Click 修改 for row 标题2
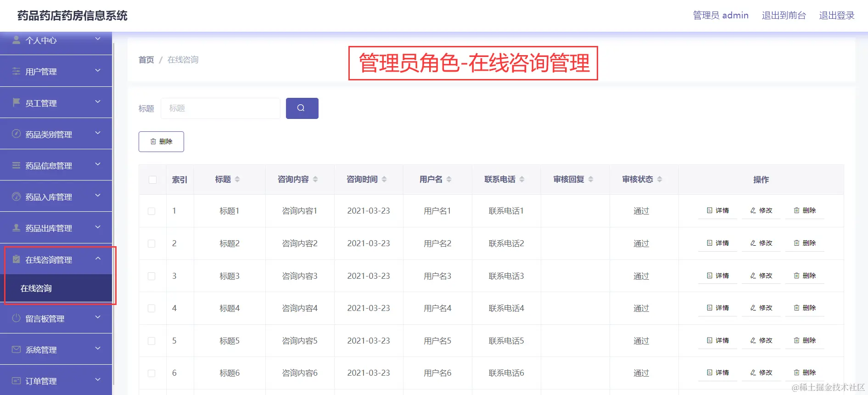The width and height of the screenshot is (868, 395). coord(761,243)
